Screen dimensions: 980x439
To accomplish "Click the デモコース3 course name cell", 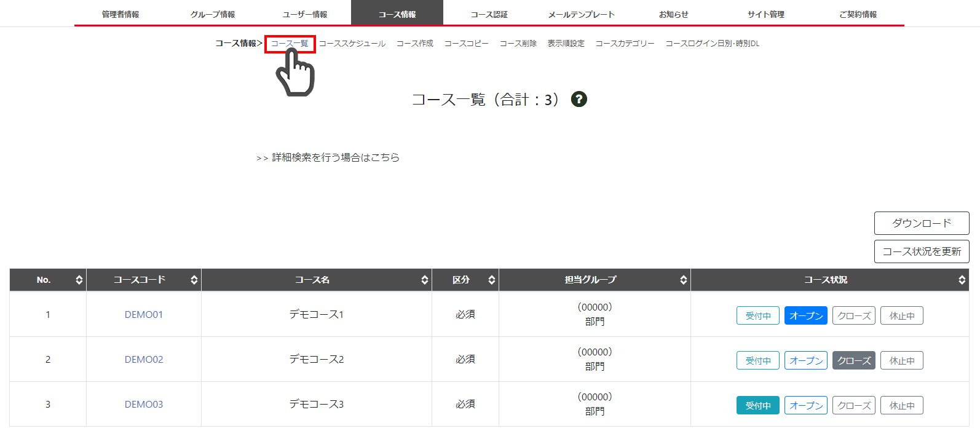I will point(317,404).
